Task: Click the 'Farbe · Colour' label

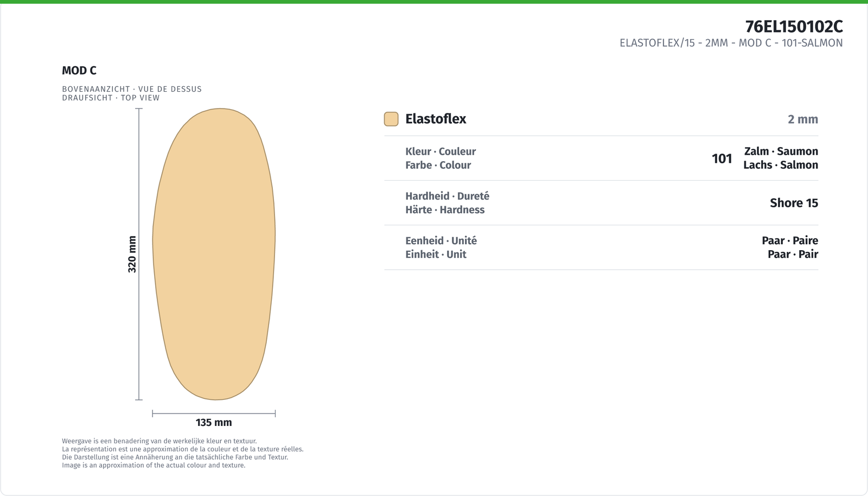Action: coord(438,165)
